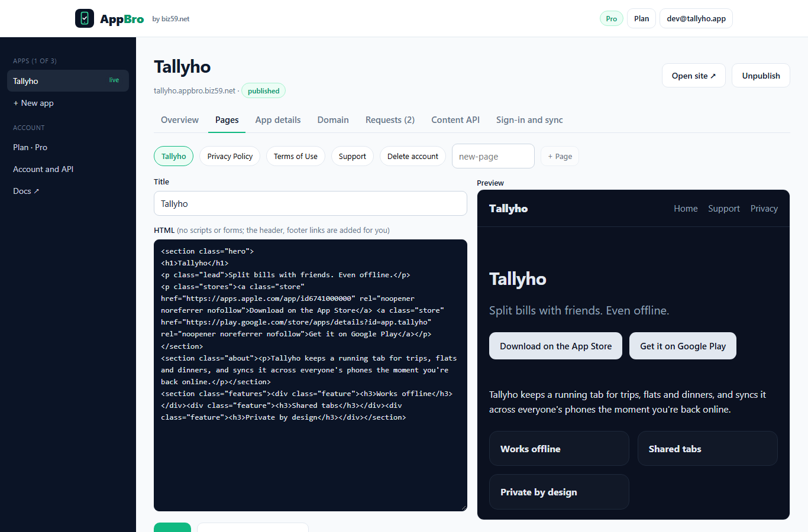Switch to the Overview tab
This screenshot has height=532, width=808.
(x=180, y=120)
